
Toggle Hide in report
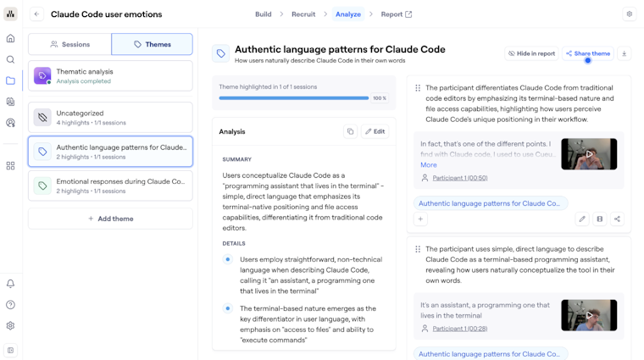(531, 53)
